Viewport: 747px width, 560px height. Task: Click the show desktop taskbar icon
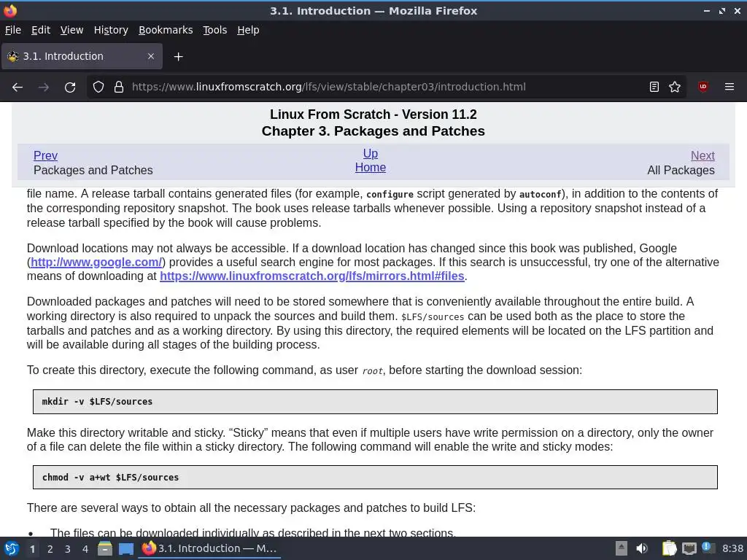click(125, 548)
